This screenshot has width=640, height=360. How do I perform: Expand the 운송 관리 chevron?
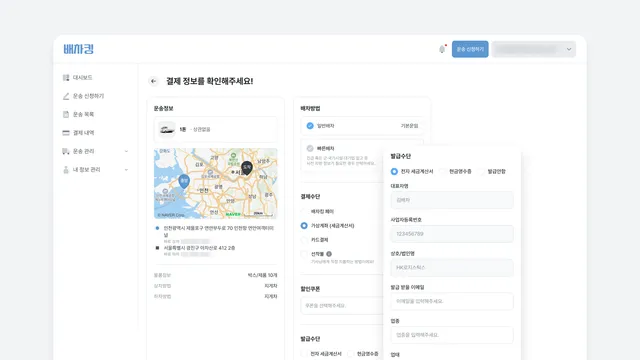(x=126, y=151)
